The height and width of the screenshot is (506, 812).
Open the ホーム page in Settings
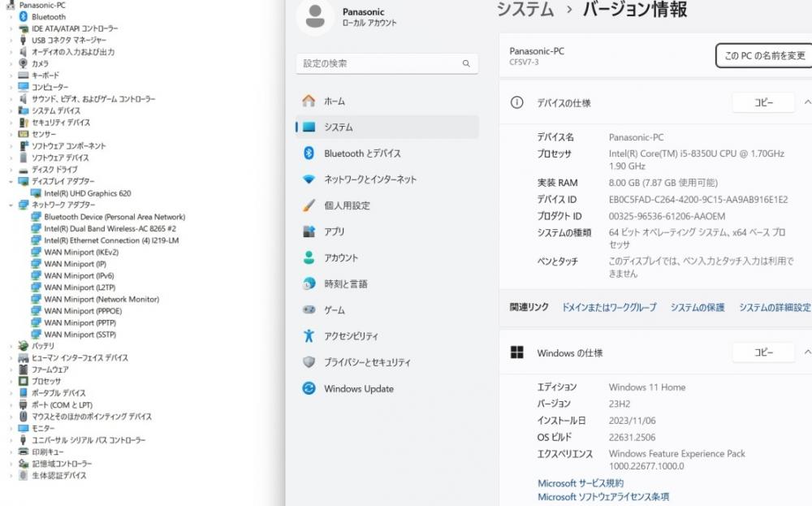(x=387, y=101)
